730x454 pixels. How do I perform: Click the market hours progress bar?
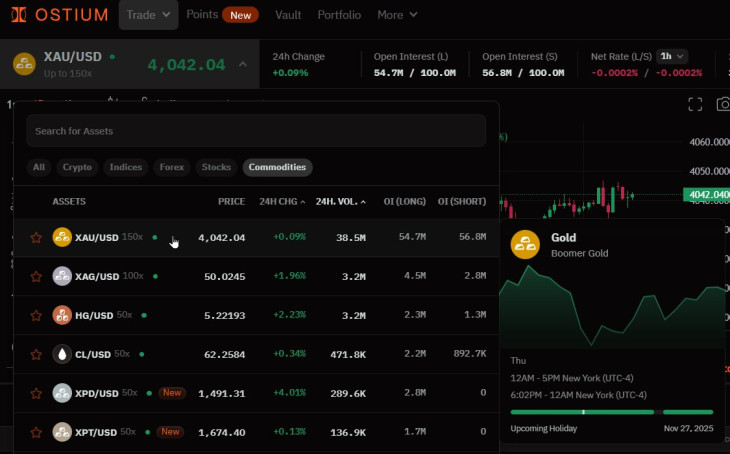[611, 411]
